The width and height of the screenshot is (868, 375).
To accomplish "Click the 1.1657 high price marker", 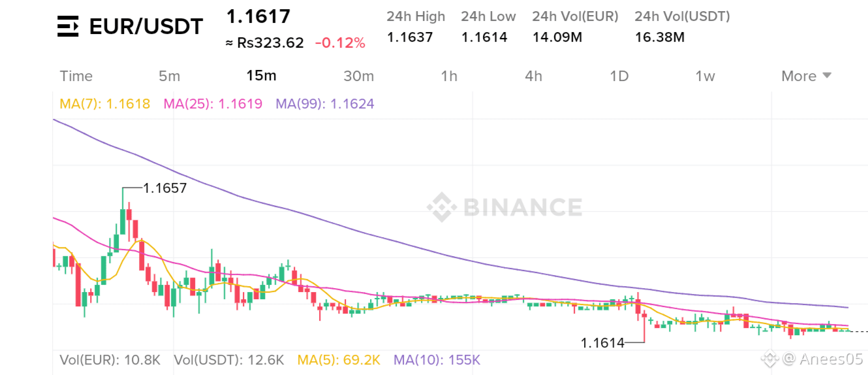I will pyautogui.click(x=165, y=188).
